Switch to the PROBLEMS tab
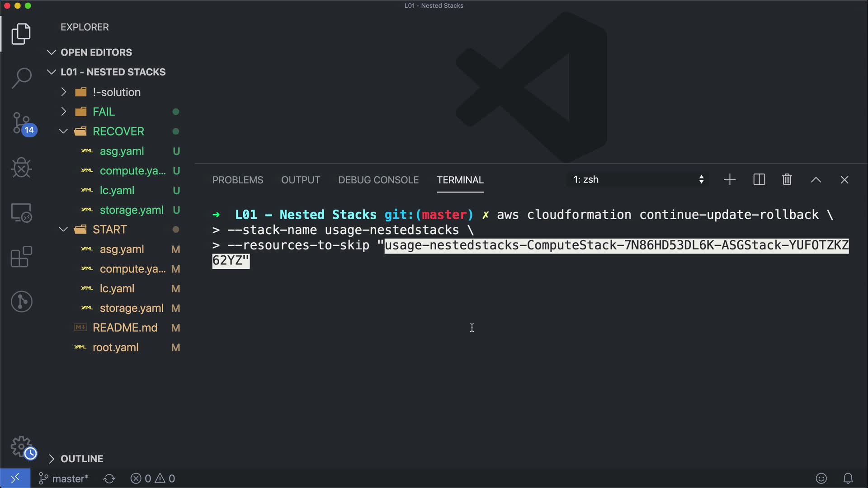This screenshot has width=868, height=488. (x=238, y=180)
